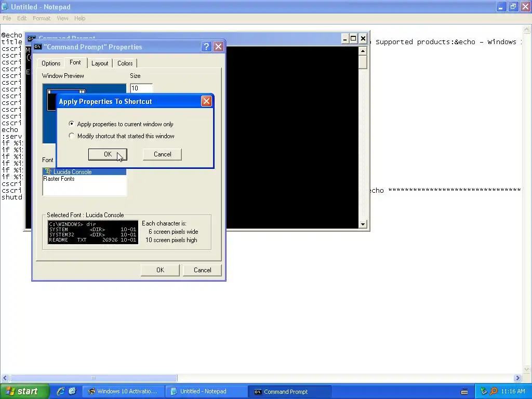
Task: Click the Command Prompt window title icon
Action: [x=31, y=38]
